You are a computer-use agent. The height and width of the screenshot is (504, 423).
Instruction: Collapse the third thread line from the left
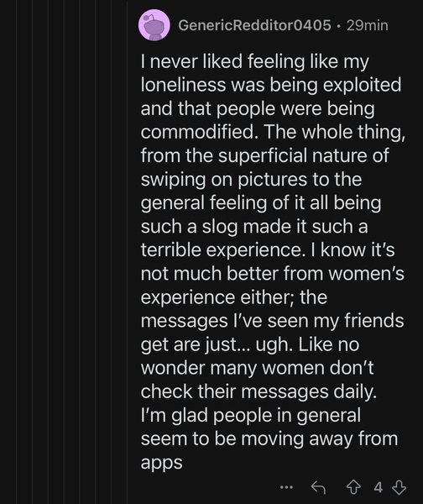click(48, 252)
